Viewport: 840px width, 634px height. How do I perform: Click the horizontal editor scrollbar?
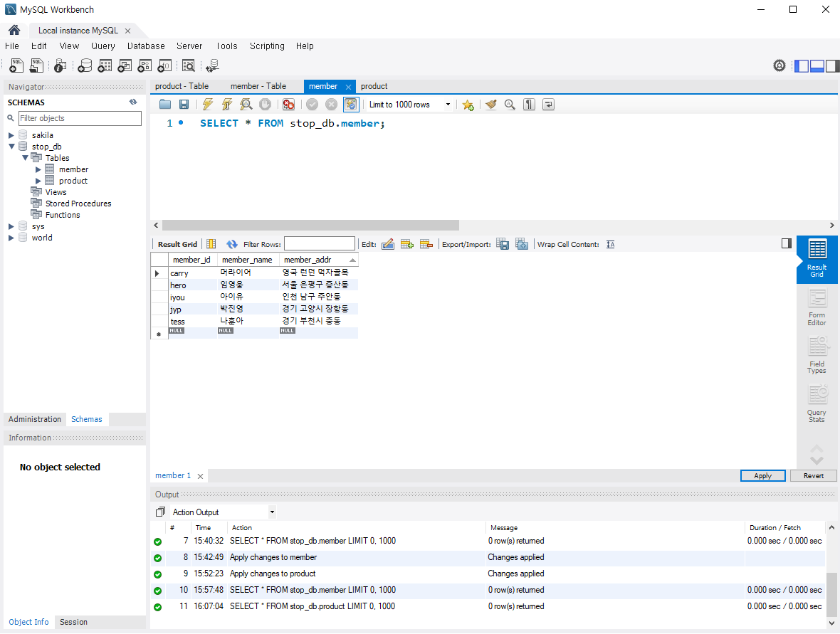(310, 226)
